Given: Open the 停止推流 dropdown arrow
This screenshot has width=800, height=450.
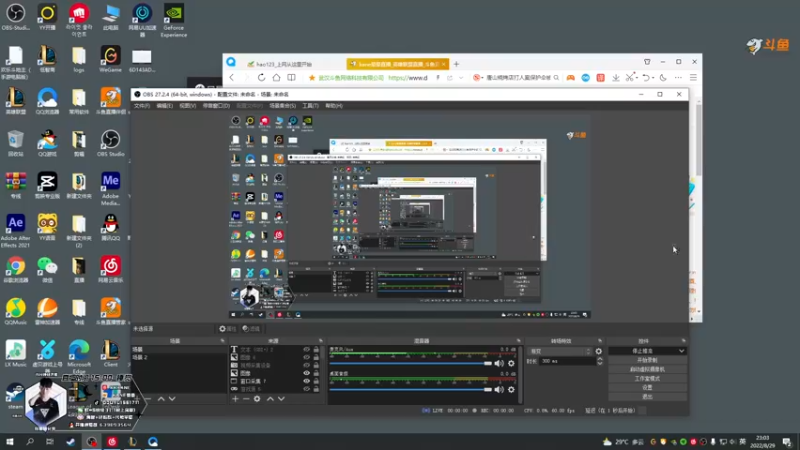Looking at the screenshot, I should [682, 351].
